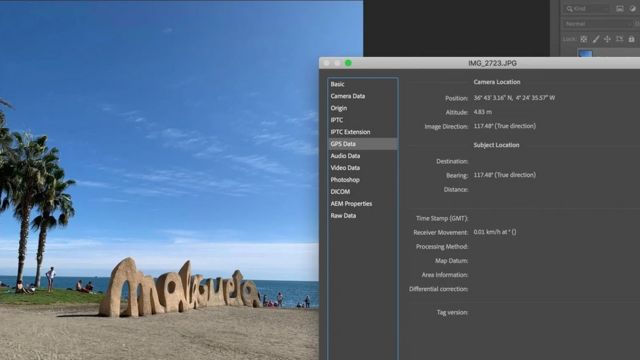
Task: Toggle lock position move icon
Action: 607,39
